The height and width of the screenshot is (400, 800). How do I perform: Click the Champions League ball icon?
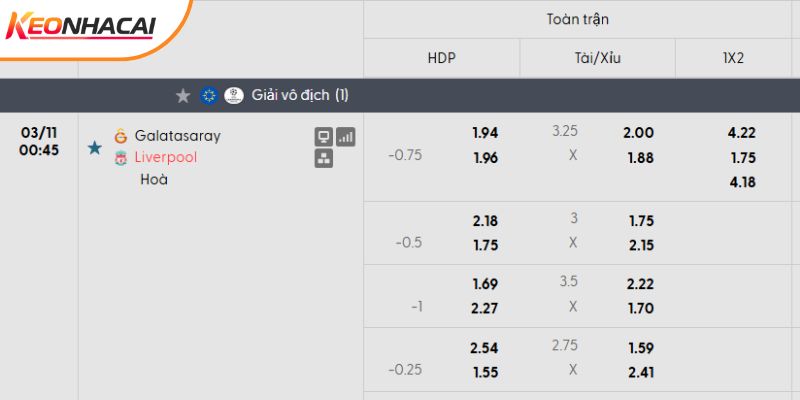coord(234,96)
